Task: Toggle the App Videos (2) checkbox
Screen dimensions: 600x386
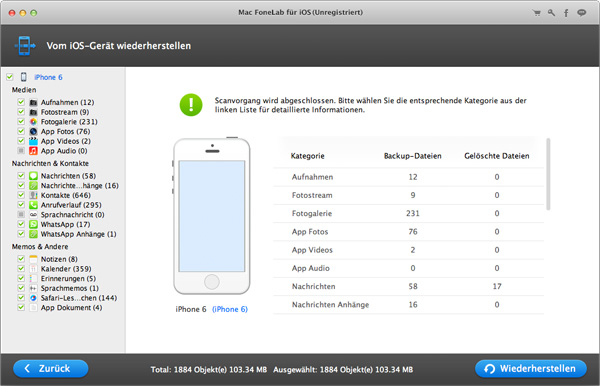Action: point(21,141)
